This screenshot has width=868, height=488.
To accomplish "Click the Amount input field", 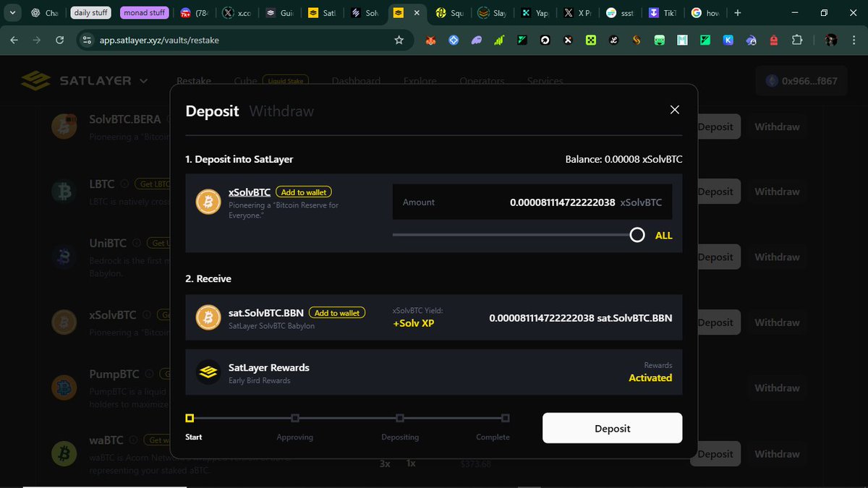I will (532, 202).
